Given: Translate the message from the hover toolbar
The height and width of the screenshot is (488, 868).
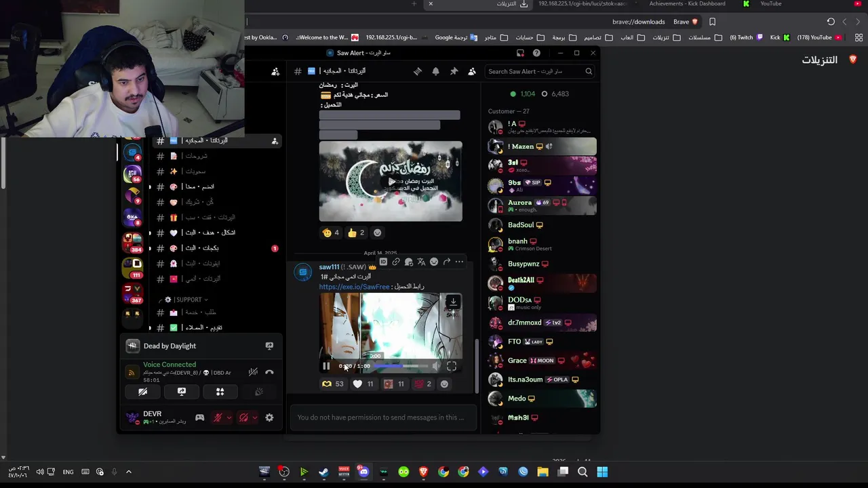Looking at the screenshot, I should tap(421, 262).
